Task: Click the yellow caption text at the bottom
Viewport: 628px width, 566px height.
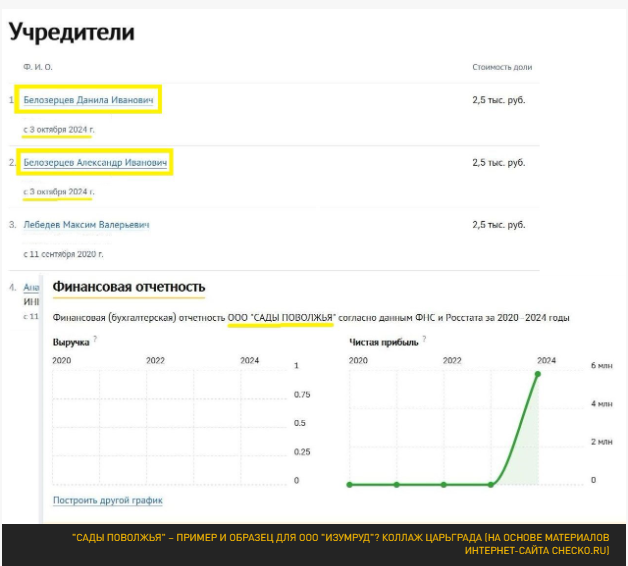Action: click(340, 544)
